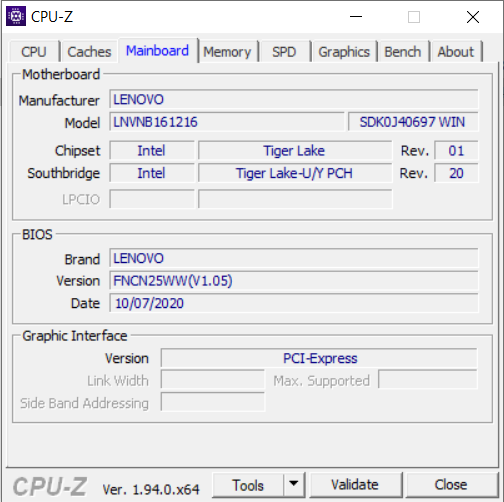
Task: Show the Graphics tab
Action: click(344, 52)
